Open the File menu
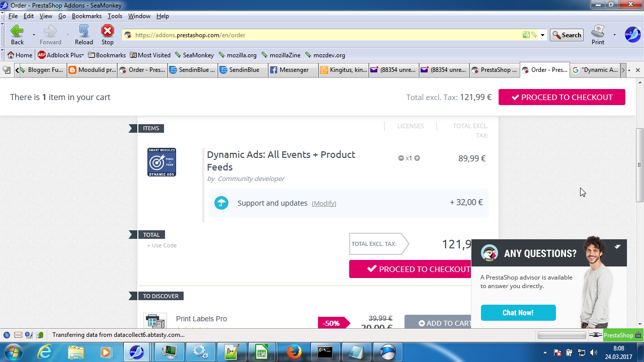Viewport: 644px width, 362px height. (13, 16)
